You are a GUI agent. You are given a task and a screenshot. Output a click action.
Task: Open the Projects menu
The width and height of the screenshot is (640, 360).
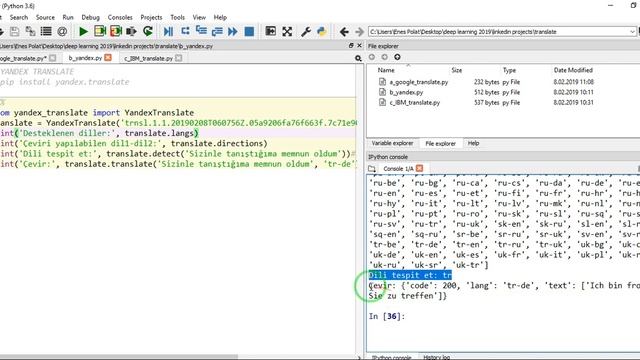pos(151,17)
